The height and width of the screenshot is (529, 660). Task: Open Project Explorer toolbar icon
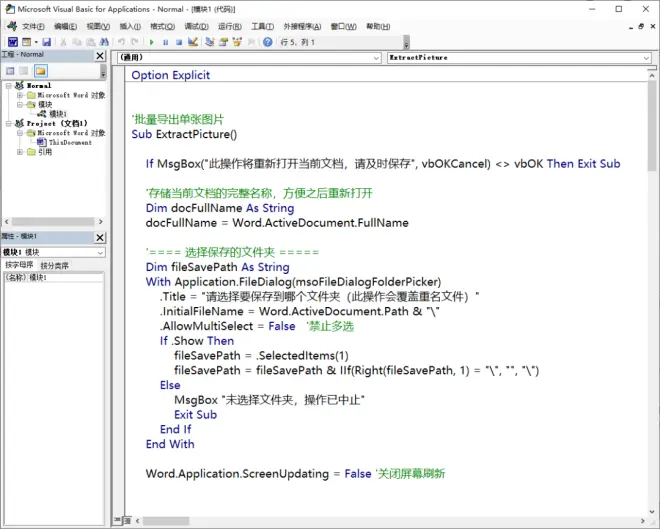(x=210, y=42)
